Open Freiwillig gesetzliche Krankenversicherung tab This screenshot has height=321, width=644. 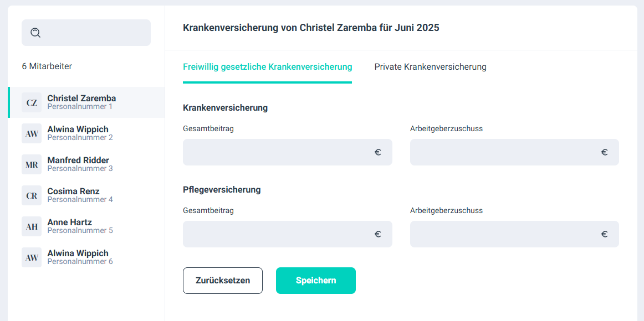267,67
